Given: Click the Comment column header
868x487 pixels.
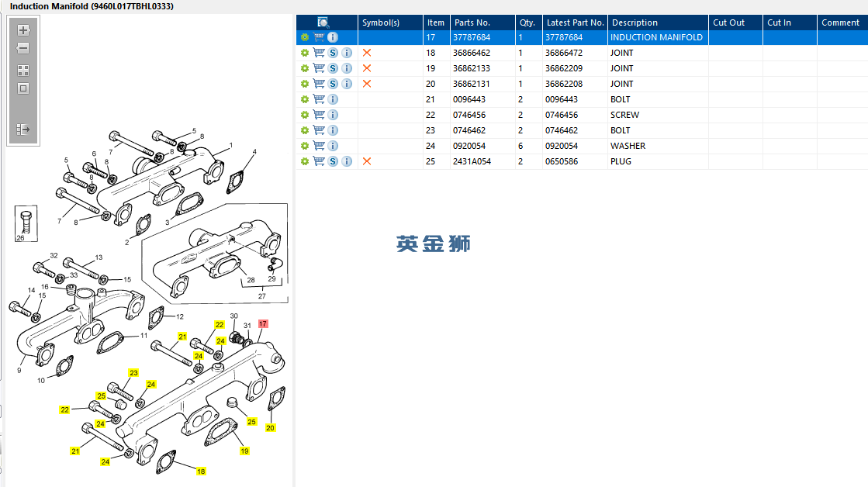Looking at the screenshot, I should 842,22.
